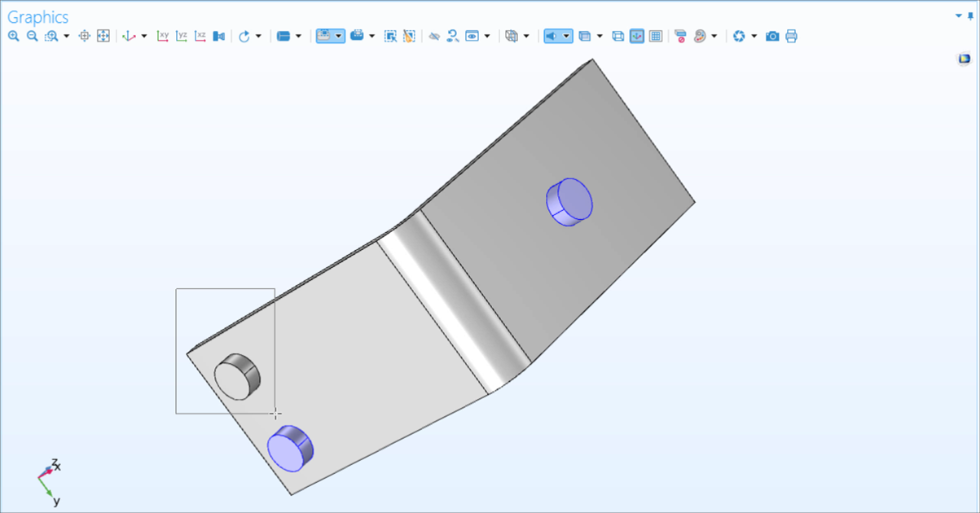This screenshot has height=513, width=980.
Task: Switch to the YZ plane view
Action: point(181,36)
